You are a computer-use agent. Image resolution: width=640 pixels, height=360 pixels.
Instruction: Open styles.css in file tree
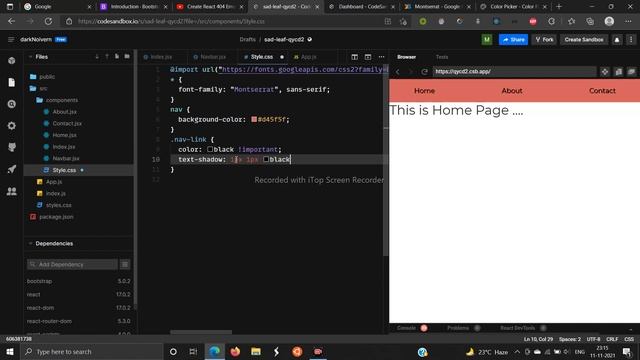[54, 205]
